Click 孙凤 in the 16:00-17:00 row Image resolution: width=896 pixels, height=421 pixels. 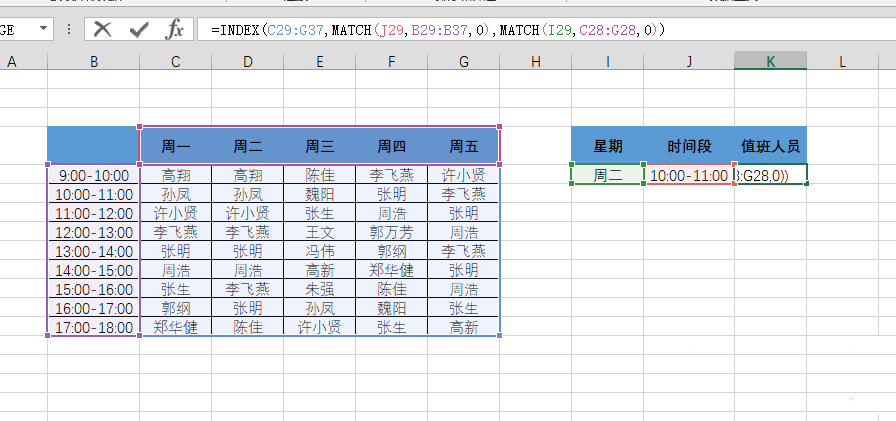tap(319, 308)
